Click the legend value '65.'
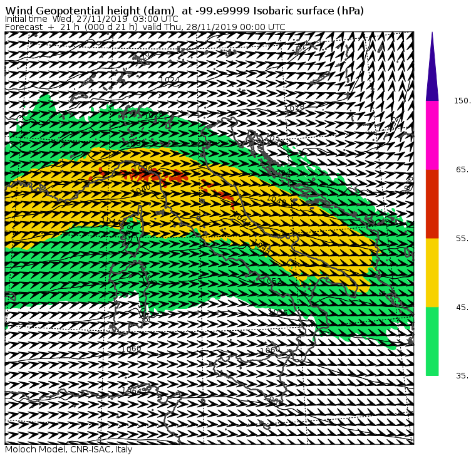This screenshot has width=476, height=458. click(x=463, y=170)
